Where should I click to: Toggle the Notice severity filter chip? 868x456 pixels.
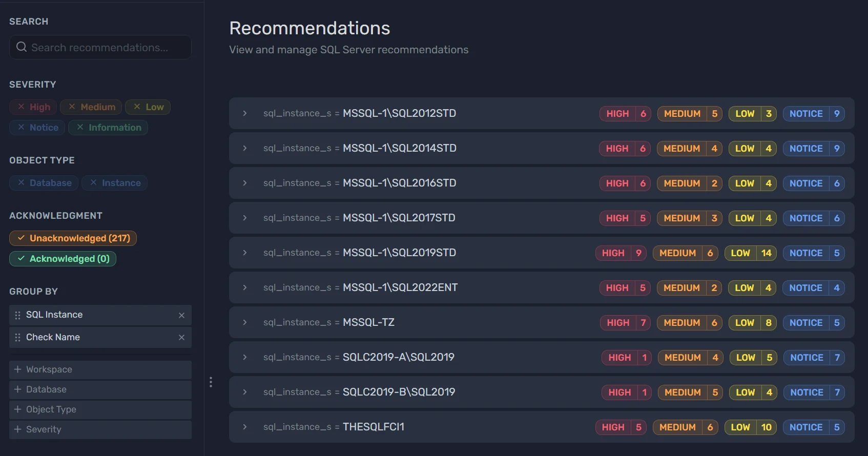click(37, 128)
